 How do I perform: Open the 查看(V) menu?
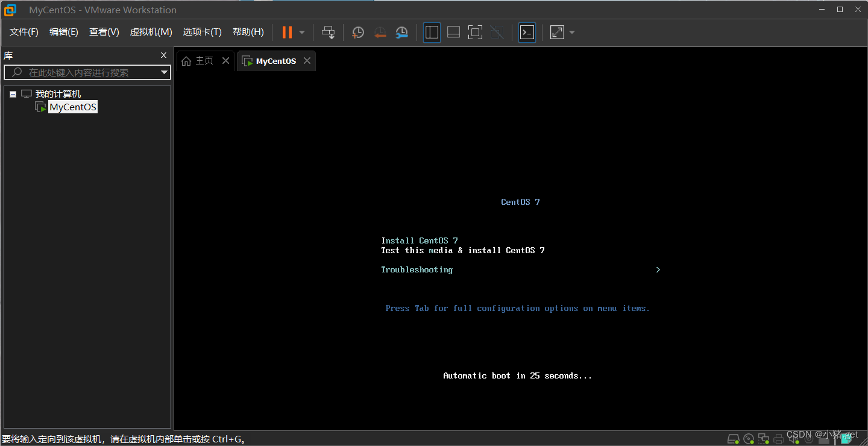[104, 32]
